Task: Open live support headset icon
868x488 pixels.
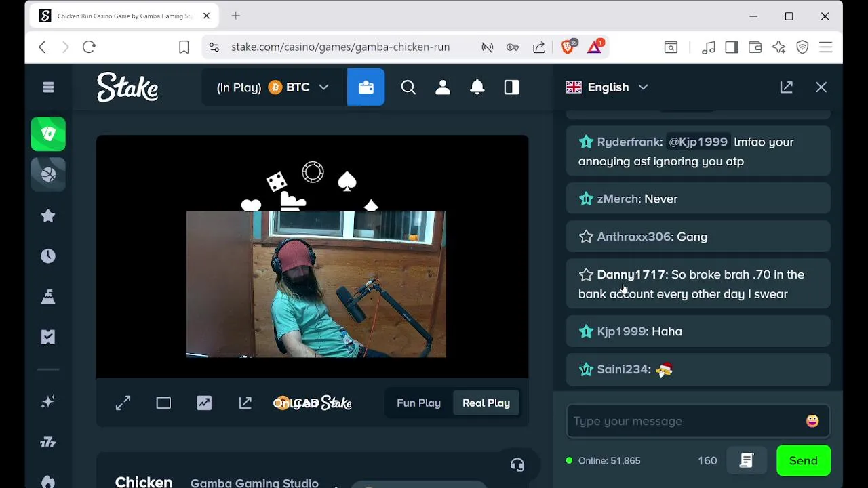Action: tap(517, 465)
